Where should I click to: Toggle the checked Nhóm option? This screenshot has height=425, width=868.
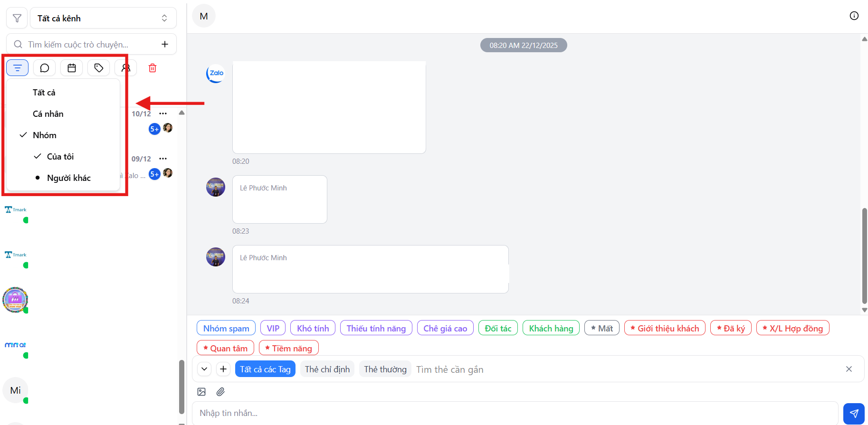pos(45,135)
